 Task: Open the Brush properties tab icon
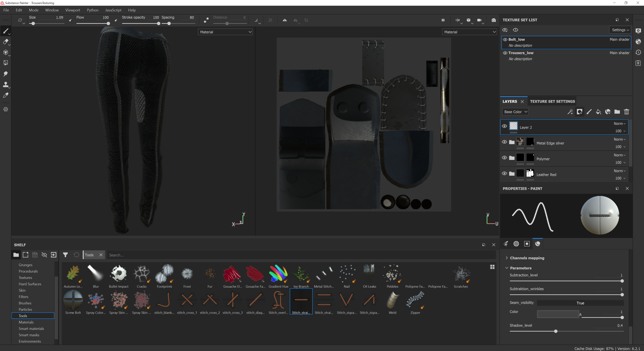(506, 244)
